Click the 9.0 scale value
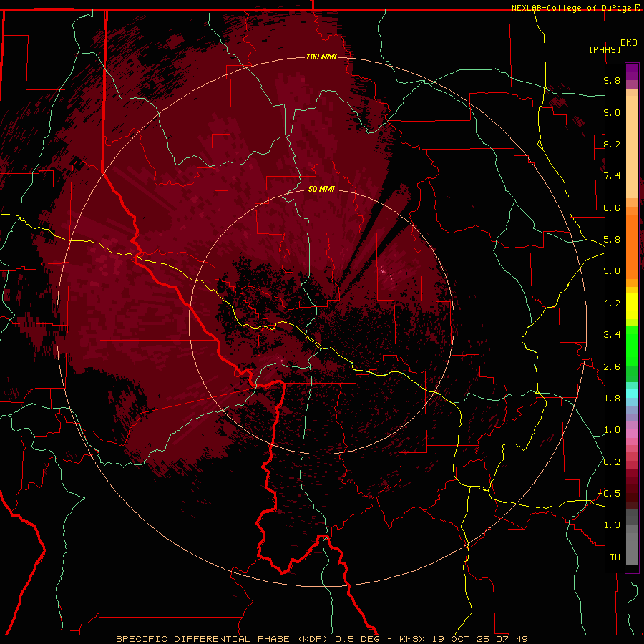This screenshot has width=644, height=644. [x=612, y=112]
